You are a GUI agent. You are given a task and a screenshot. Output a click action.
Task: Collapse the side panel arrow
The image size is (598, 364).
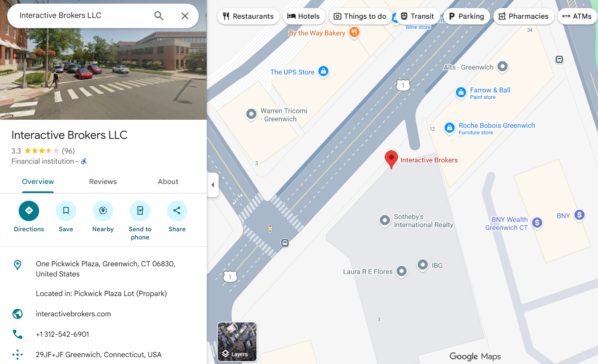click(212, 185)
